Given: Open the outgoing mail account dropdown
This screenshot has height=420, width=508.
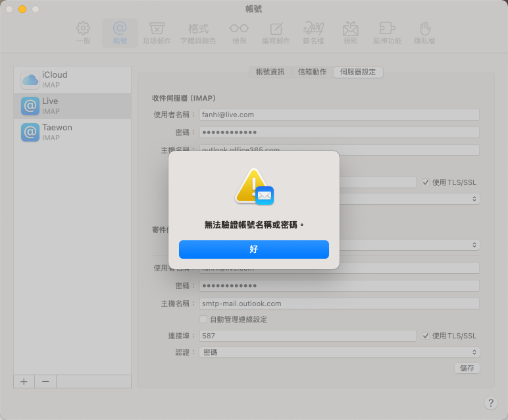Looking at the screenshot, I should [409, 245].
